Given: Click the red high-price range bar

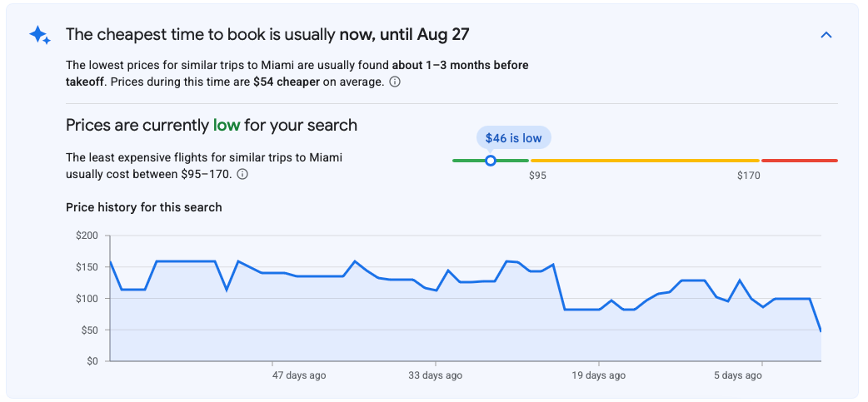Looking at the screenshot, I should [800, 161].
